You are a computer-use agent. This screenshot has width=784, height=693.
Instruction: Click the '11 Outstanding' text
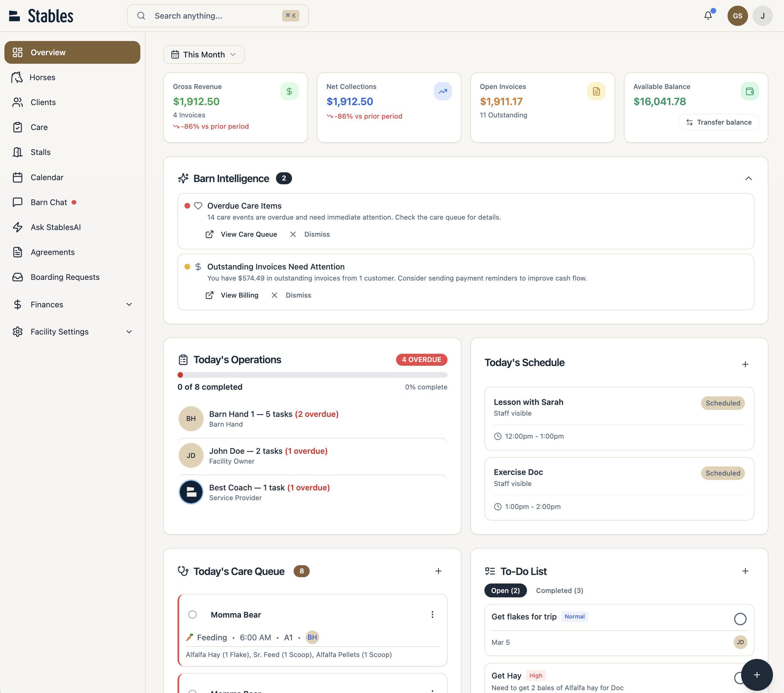[x=503, y=115]
